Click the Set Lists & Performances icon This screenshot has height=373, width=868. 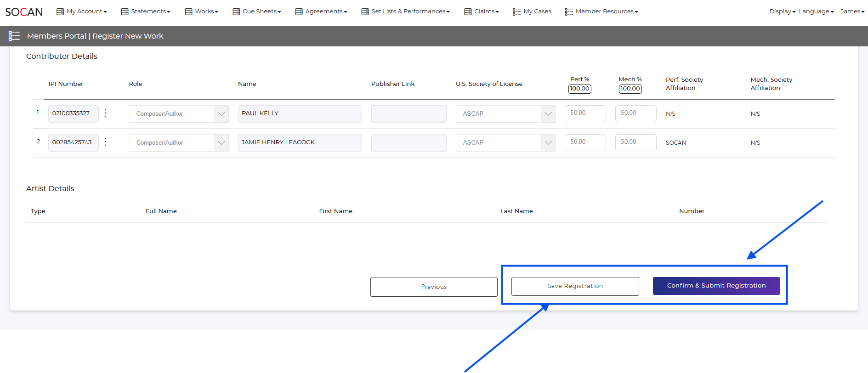[x=365, y=11]
